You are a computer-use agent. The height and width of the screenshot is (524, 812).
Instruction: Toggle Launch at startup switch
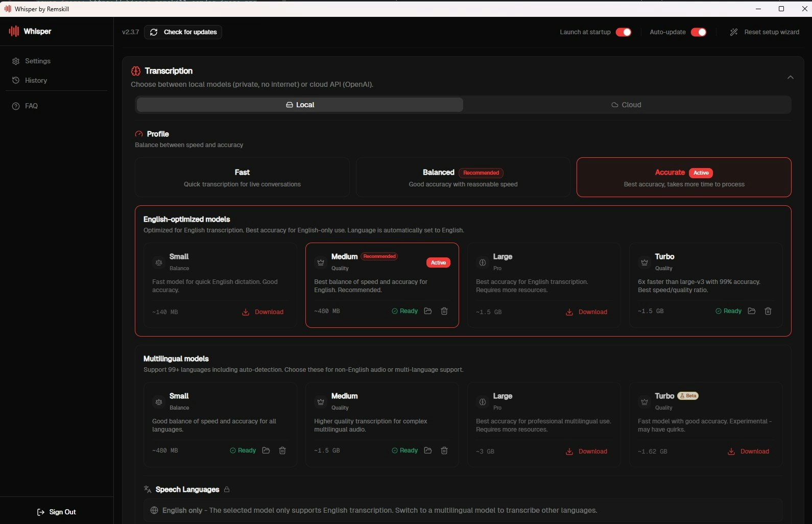click(x=624, y=32)
